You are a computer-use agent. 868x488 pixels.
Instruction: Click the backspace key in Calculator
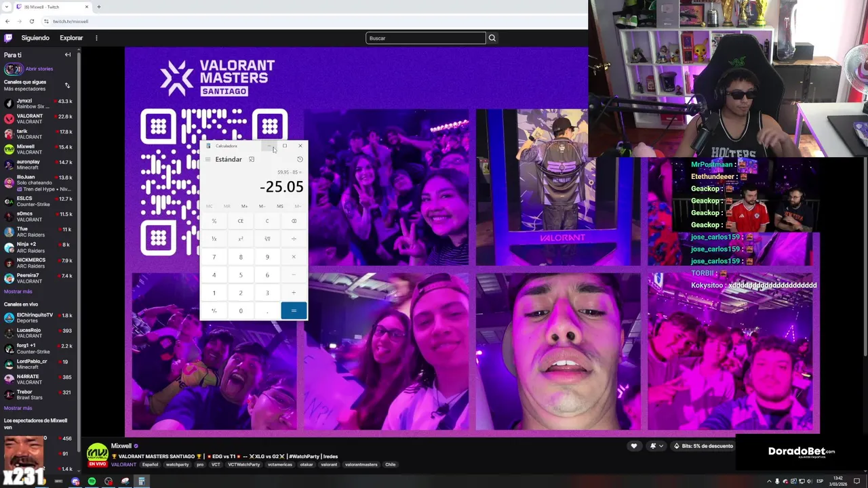(x=294, y=221)
